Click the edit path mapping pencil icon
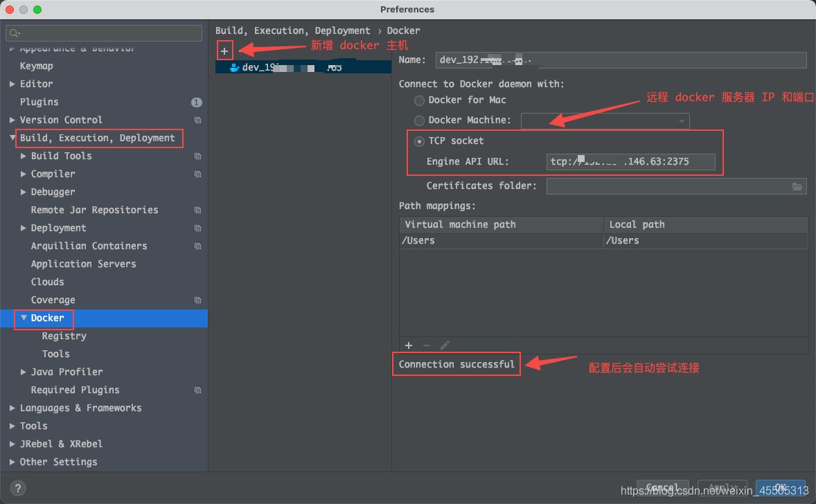The width and height of the screenshot is (816, 504). (x=445, y=345)
